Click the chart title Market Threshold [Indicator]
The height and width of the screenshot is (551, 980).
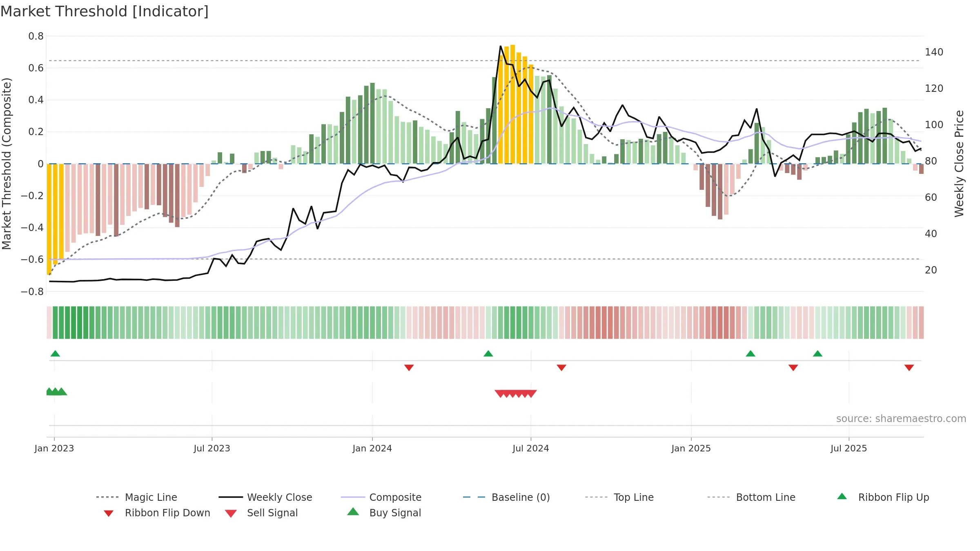[x=105, y=11]
